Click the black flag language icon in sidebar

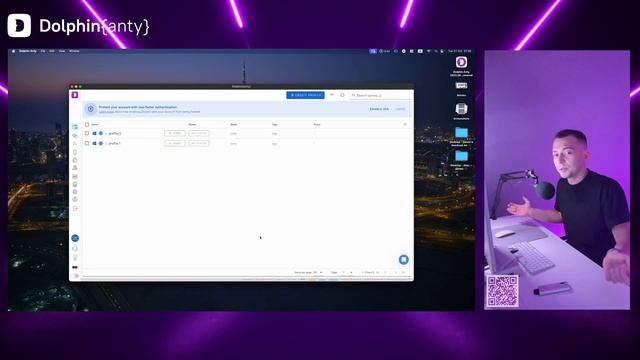tap(75, 267)
